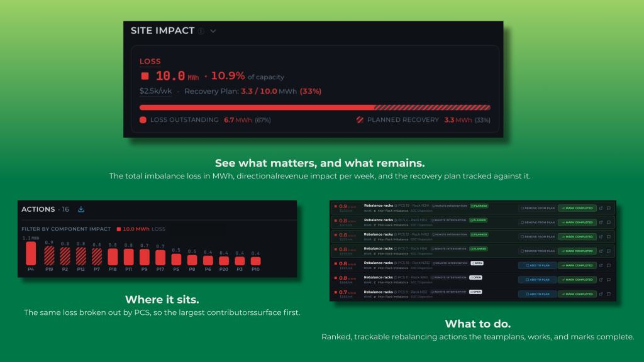Expand the Site Impact chevron dropdown
The width and height of the screenshot is (644, 362).
213,31
